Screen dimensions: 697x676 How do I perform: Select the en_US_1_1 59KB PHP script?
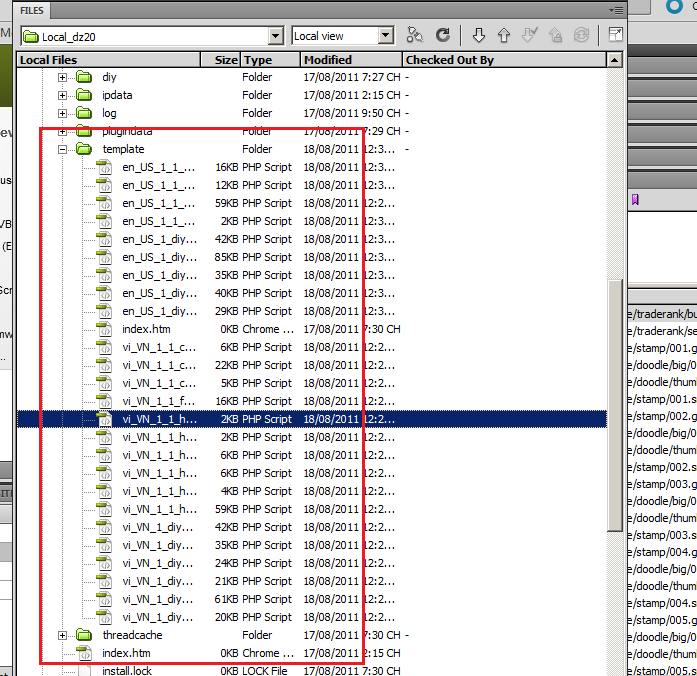[x=159, y=203]
